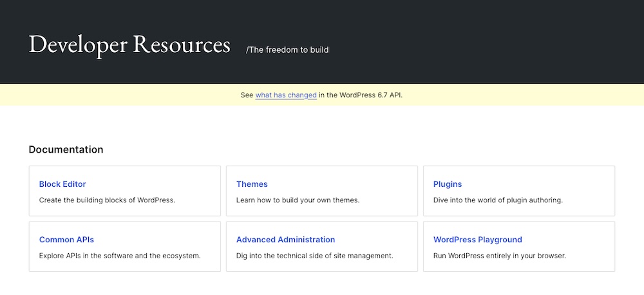Click the '/The freedom to build' tagline
Screen dimensions: 644x295
(287, 50)
